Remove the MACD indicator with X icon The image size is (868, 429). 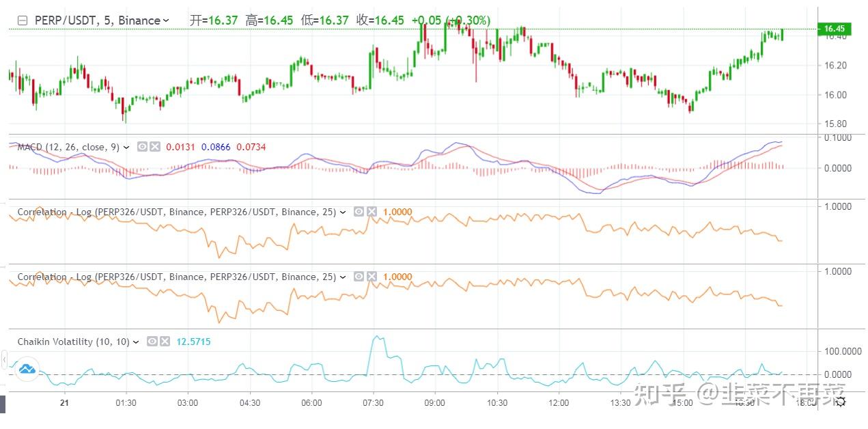155,147
